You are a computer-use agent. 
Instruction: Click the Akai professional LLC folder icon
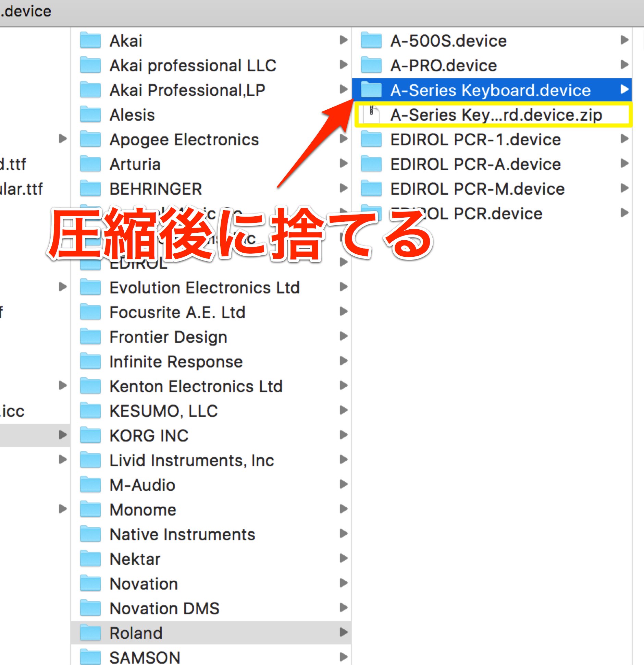pos(90,65)
